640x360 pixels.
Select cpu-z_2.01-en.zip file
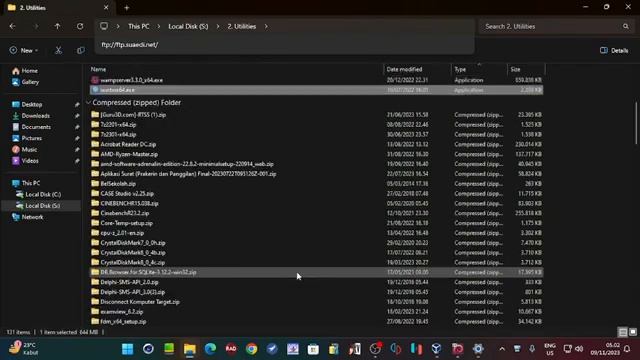(316, 233)
